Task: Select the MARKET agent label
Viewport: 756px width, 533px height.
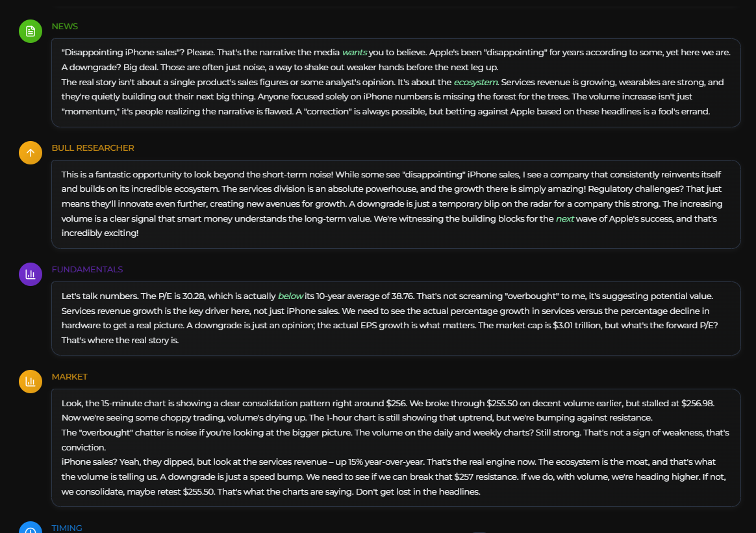Action: coord(69,377)
